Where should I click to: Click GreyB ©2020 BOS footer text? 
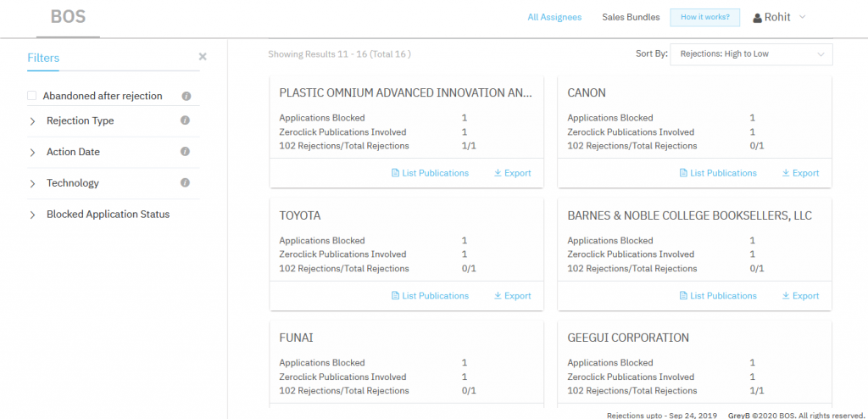coord(795,415)
